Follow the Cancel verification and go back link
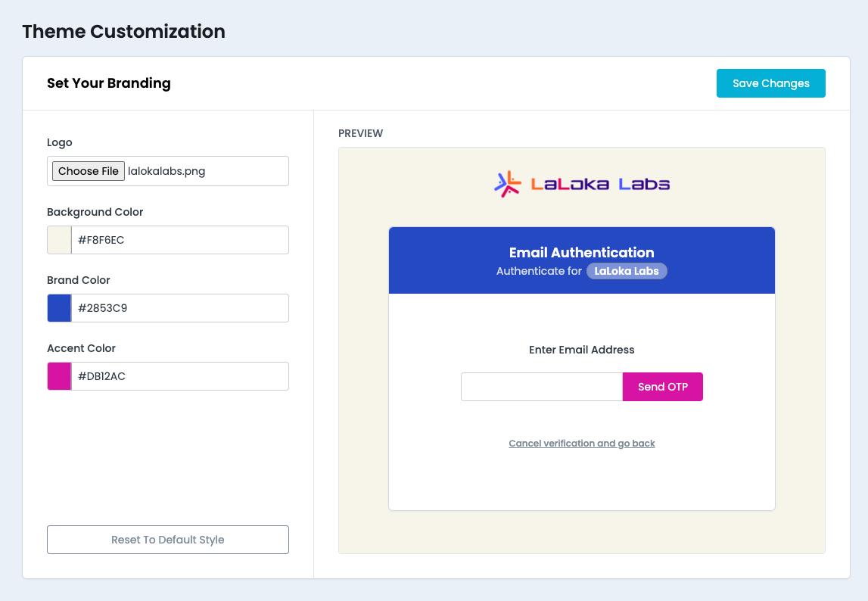Viewport: 868px width, 601px height. click(x=582, y=444)
